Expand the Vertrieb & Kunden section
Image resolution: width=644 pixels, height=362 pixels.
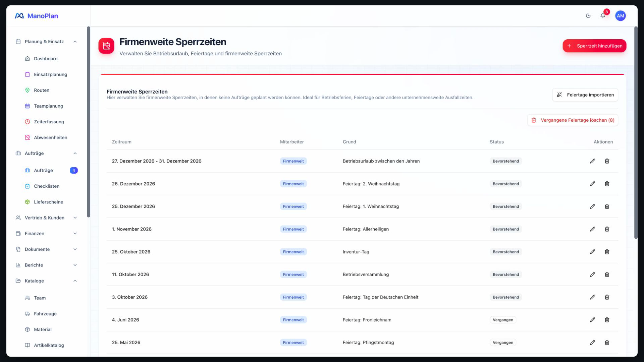(46, 218)
